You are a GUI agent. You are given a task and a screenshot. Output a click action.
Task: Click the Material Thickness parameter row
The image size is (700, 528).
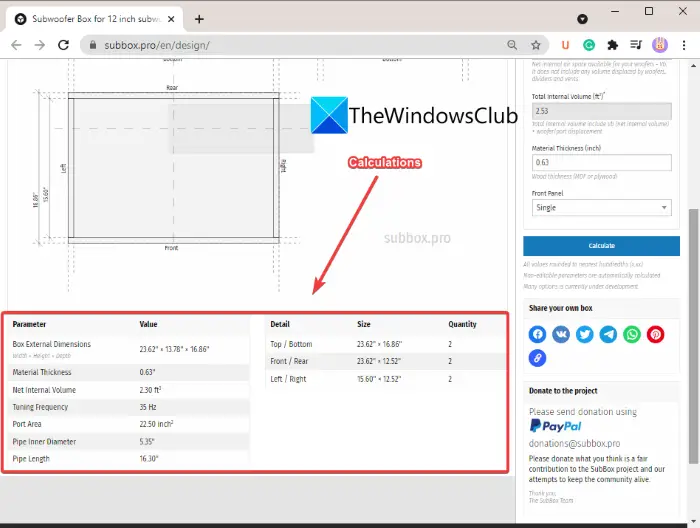129,372
